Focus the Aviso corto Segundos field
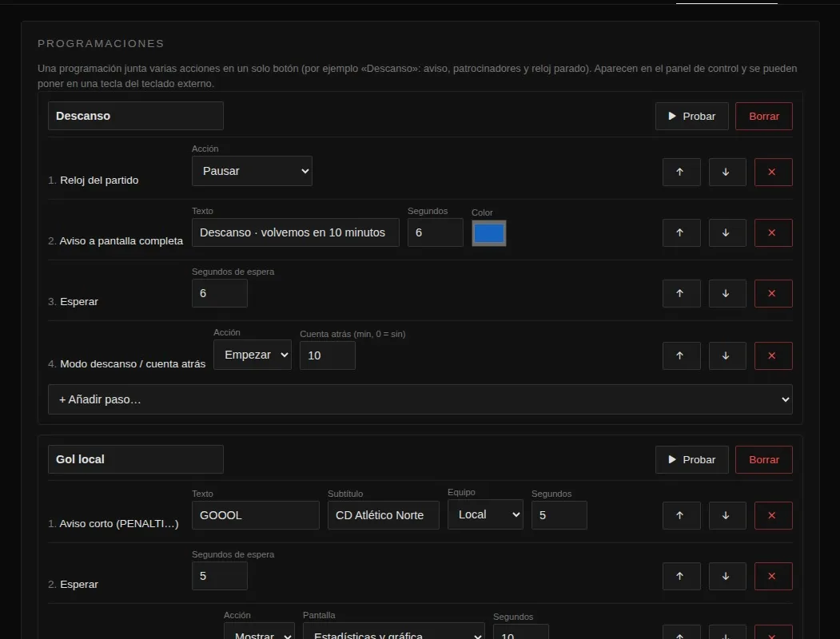Screen dimensions: 840x639 click(559, 515)
